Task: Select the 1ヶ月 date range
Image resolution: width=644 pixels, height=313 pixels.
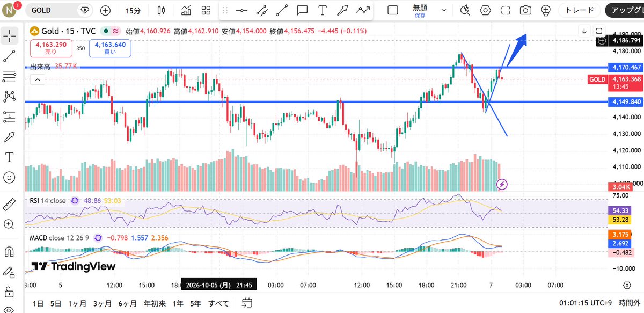Action: [x=77, y=303]
